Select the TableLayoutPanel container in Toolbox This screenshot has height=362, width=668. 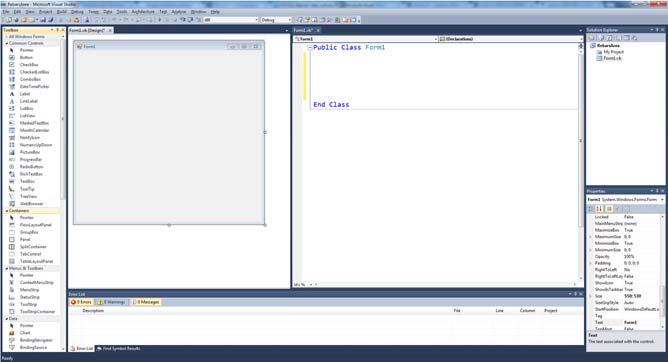[x=36, y=261]
